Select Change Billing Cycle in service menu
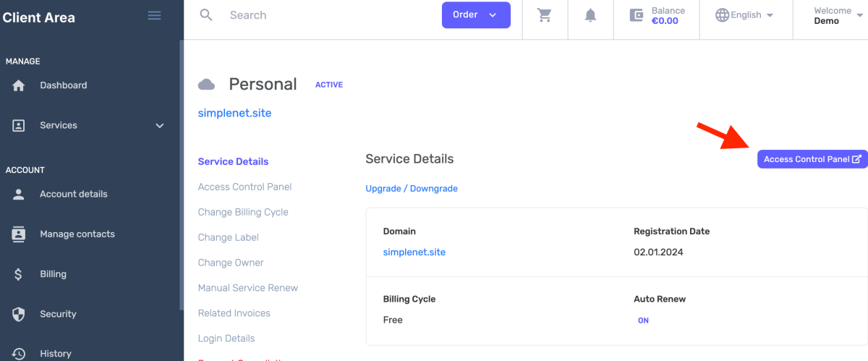Image resolution: width=868 pixels, height=361 pixels. [x=243, y=212]
